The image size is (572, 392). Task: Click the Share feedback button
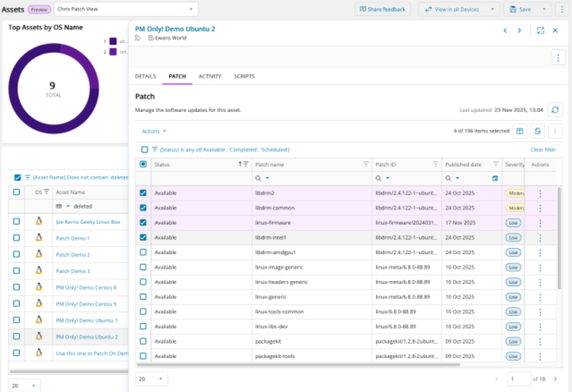pyautogui.click(x=383, y=9)
